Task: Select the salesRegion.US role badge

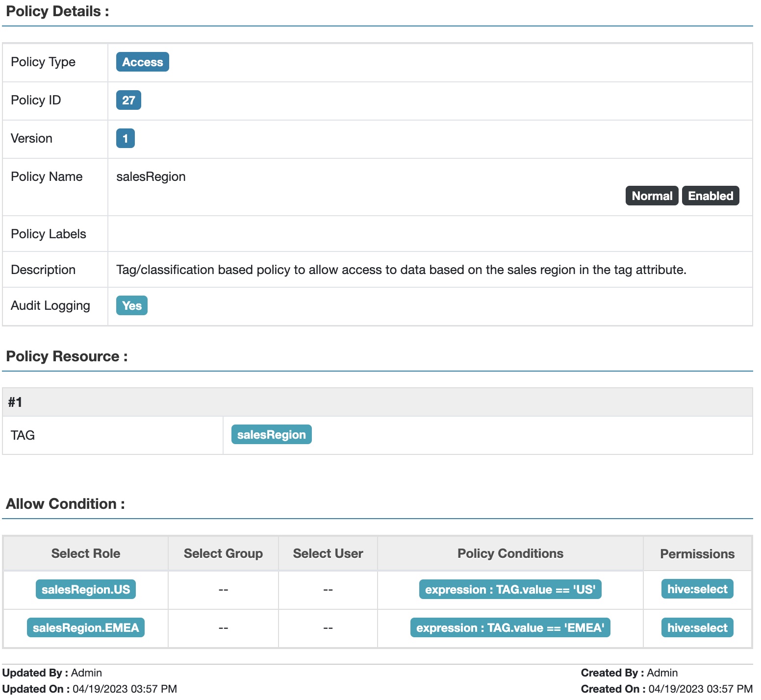Action: pyautogui.click(x=86, y=590)
